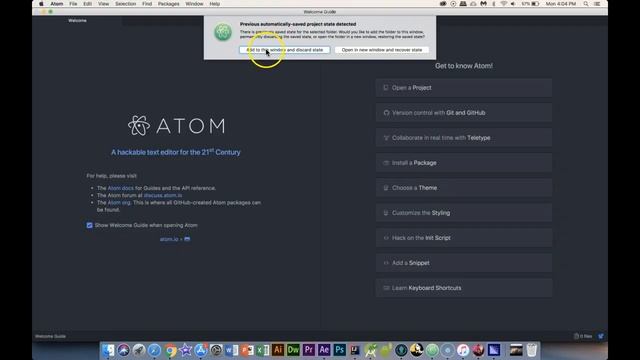
Task: Open iTunes from the dock
Action: [x=463, y=350]
